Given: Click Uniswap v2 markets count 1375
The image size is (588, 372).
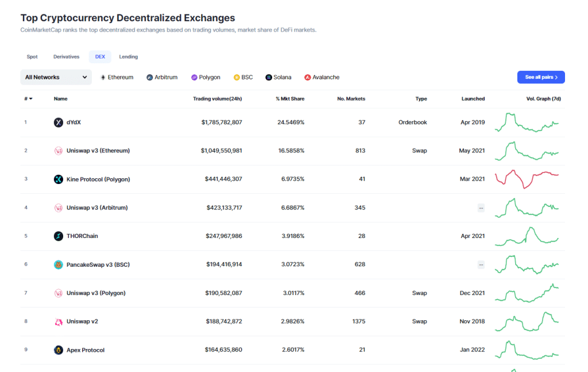Looking at the screenshot, I should click(x=359, y=321).
